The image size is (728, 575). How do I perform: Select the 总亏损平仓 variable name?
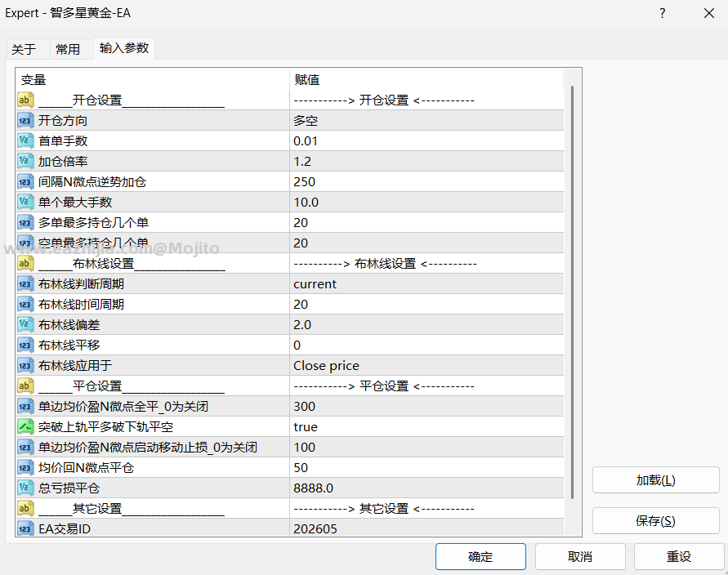pos(69,488)
